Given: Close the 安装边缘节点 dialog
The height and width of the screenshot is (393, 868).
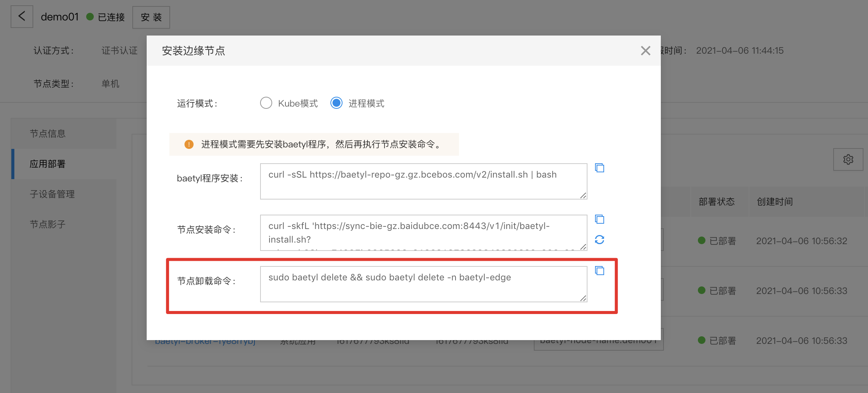Looking at the screenshot, I should (645, 51).
